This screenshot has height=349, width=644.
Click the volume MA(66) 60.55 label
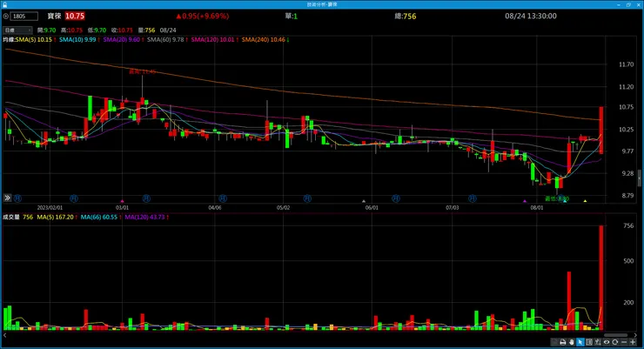(x=99, y=217)
